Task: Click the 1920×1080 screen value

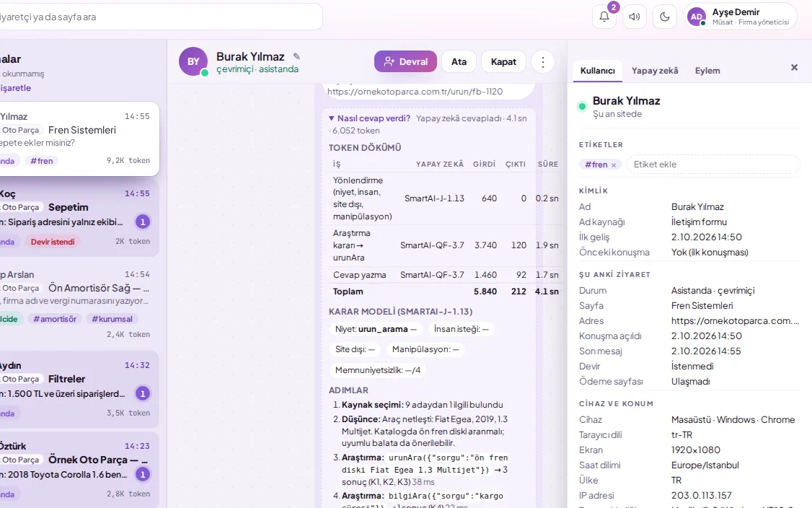Action: click(695, 450)
